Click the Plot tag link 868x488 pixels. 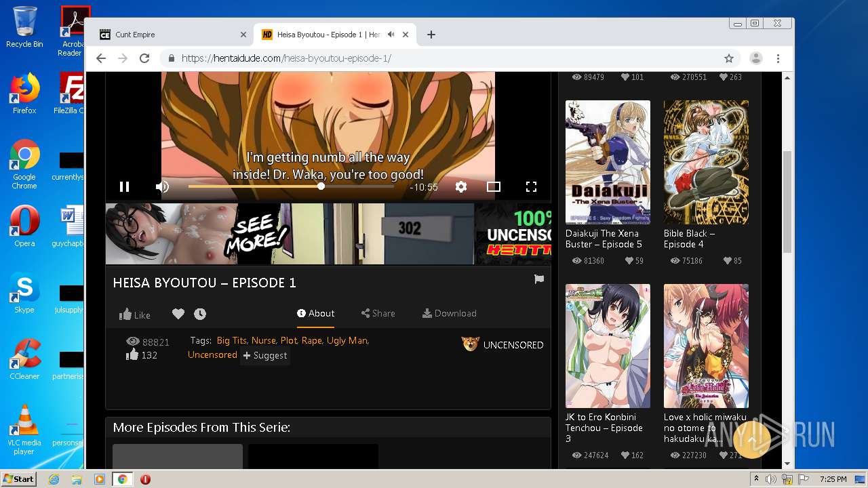pyautogui.click(x=289, y=340)
